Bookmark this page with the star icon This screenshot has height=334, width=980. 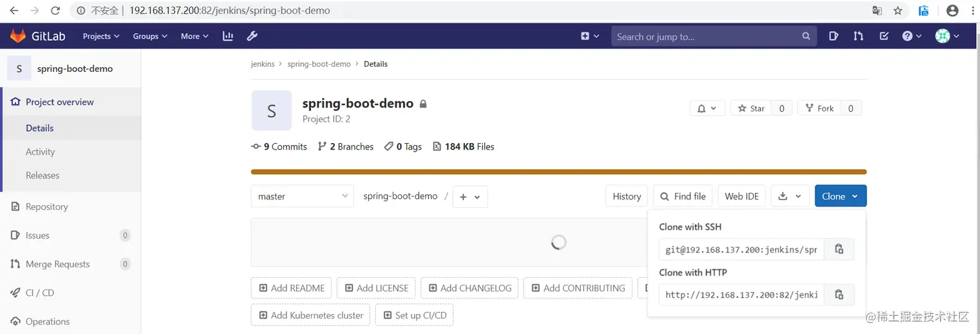point(898,10)
